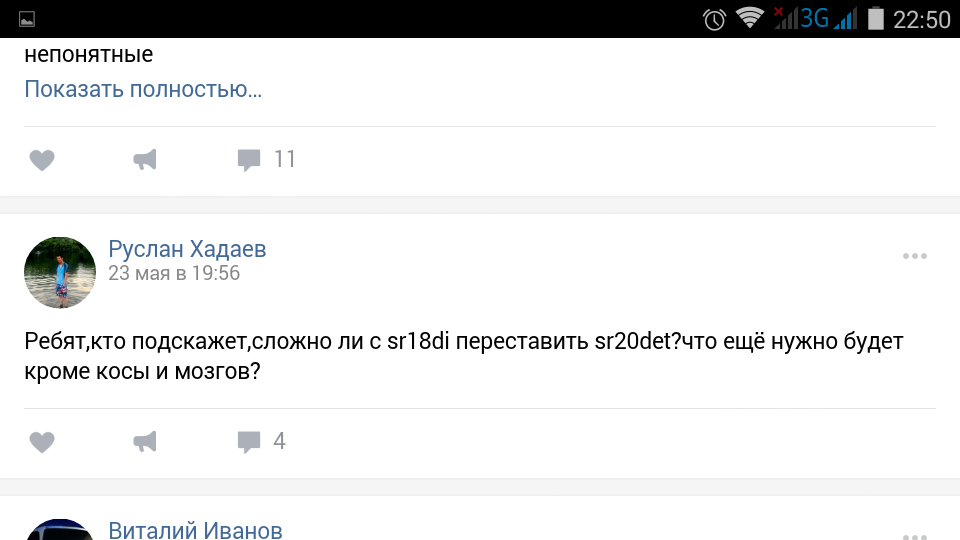Share the post with 11 comments
The image size is (960, 540).
point(145,160)
